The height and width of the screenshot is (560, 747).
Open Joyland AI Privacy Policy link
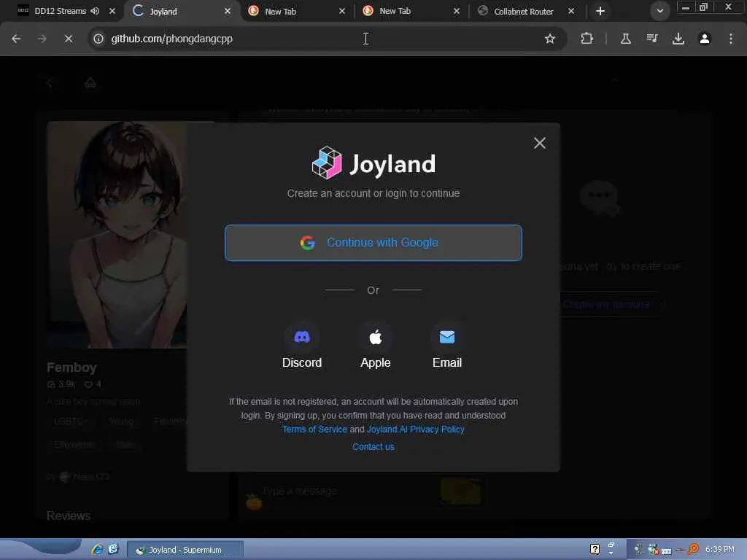click(415, 429)
